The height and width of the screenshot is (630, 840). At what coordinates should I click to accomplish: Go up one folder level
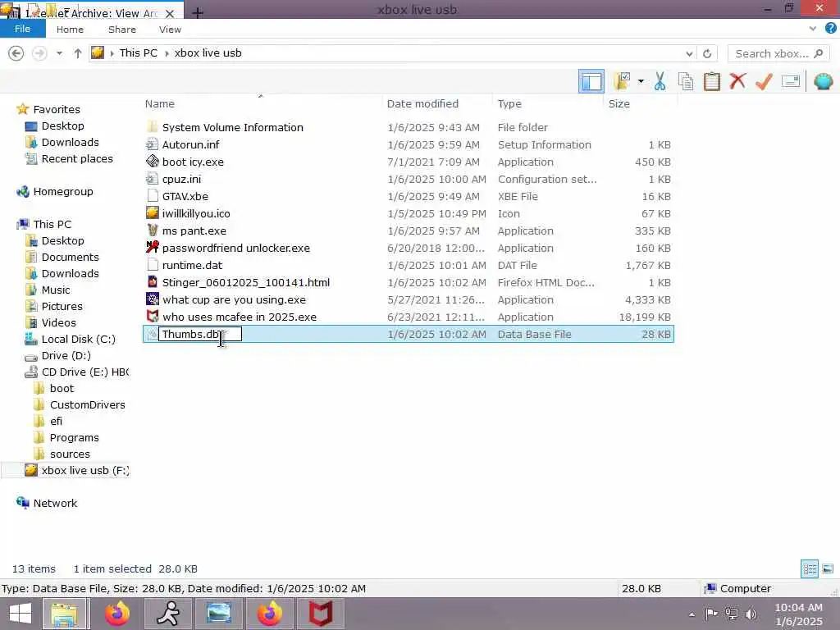point(78,53)
